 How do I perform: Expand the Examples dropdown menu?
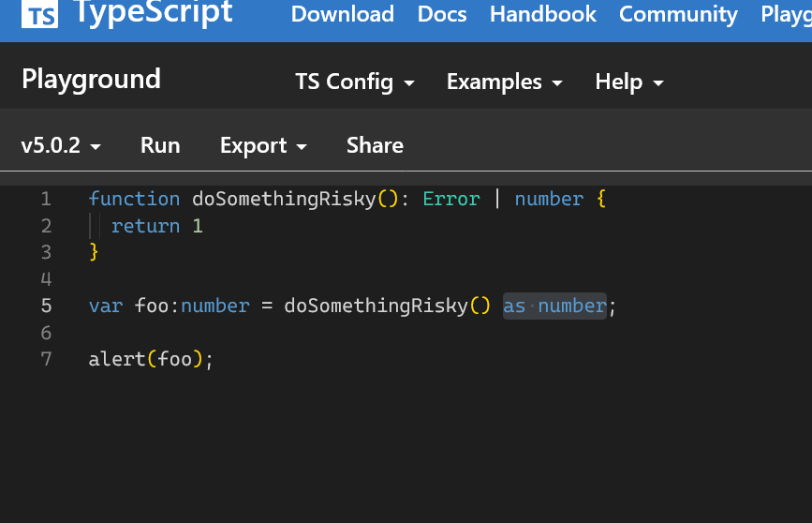(505, 82)
